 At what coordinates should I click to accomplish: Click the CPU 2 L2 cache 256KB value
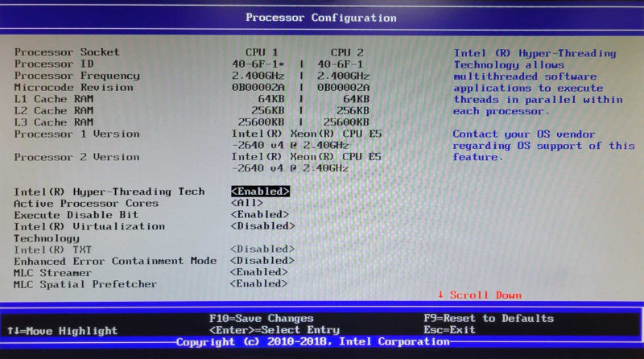point(353,110)
